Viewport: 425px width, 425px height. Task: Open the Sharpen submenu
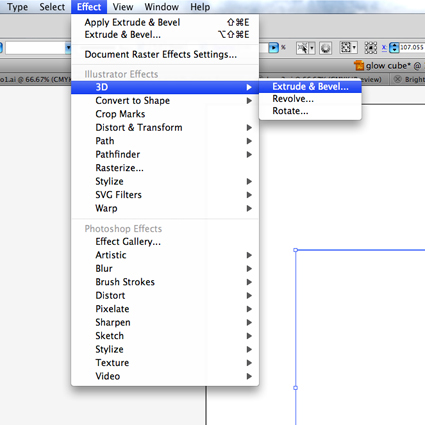[165, 323]
